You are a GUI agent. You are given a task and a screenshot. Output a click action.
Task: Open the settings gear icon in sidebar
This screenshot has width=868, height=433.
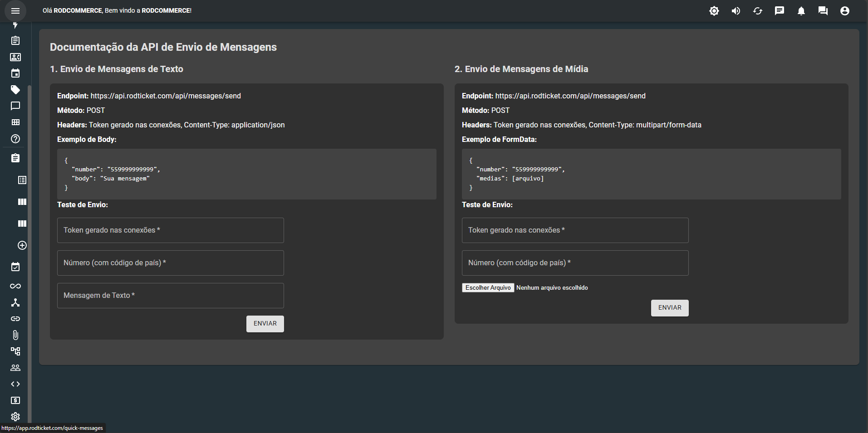(x=15, y=417)
